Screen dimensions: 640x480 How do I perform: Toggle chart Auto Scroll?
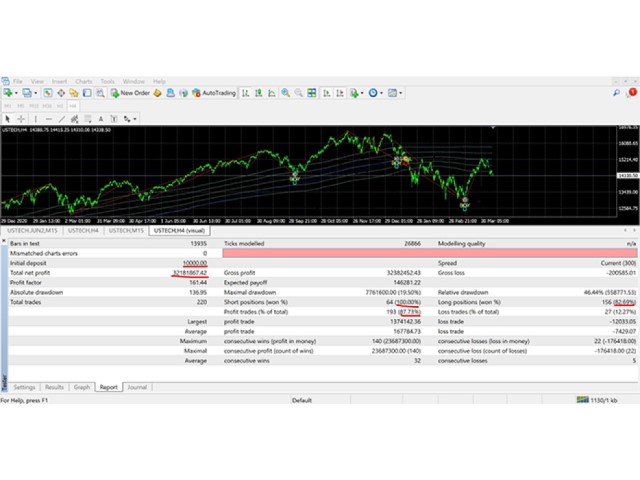coord(327,93)
